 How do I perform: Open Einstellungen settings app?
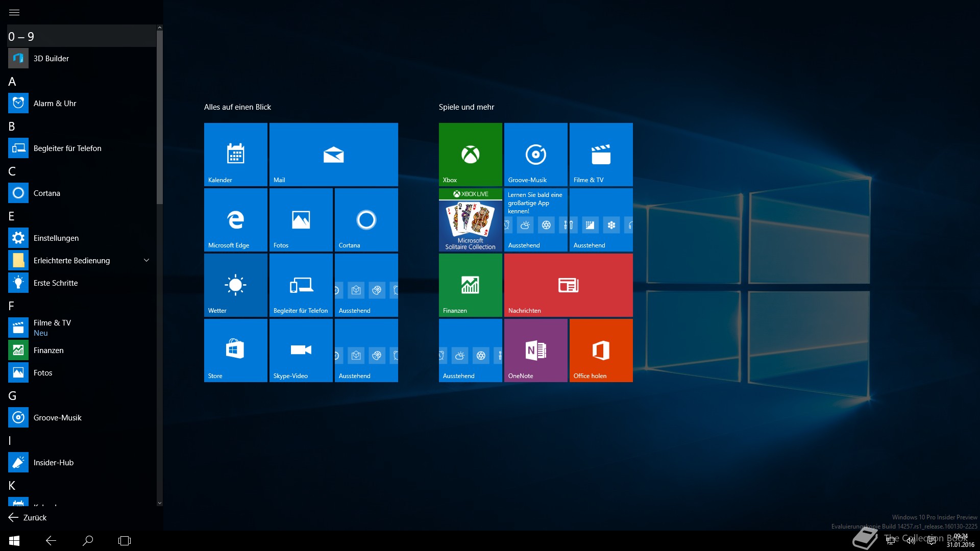(x=82, y=238)
